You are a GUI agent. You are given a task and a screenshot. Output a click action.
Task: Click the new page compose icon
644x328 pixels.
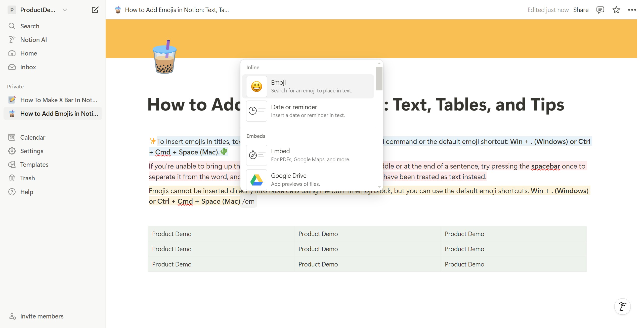point(95,10)
